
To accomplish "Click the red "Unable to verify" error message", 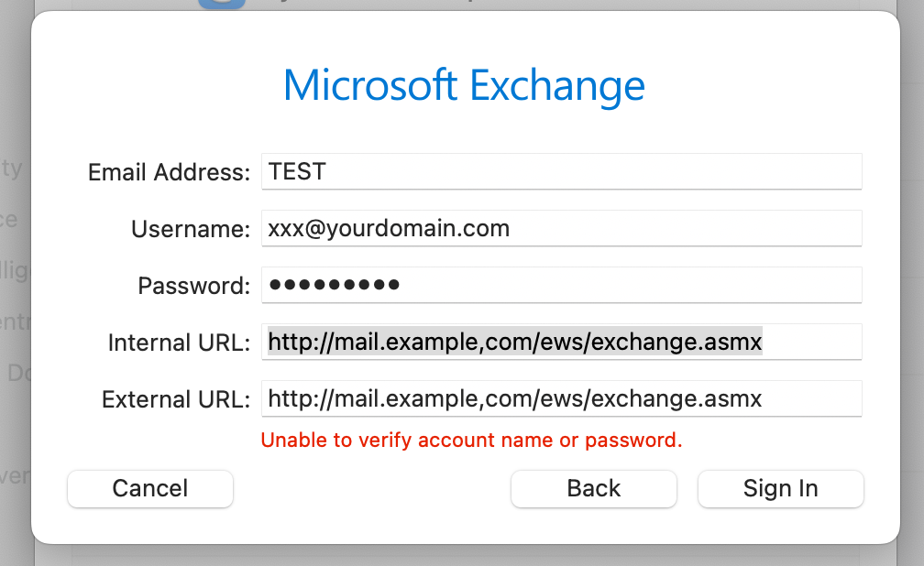I will 471,440.
